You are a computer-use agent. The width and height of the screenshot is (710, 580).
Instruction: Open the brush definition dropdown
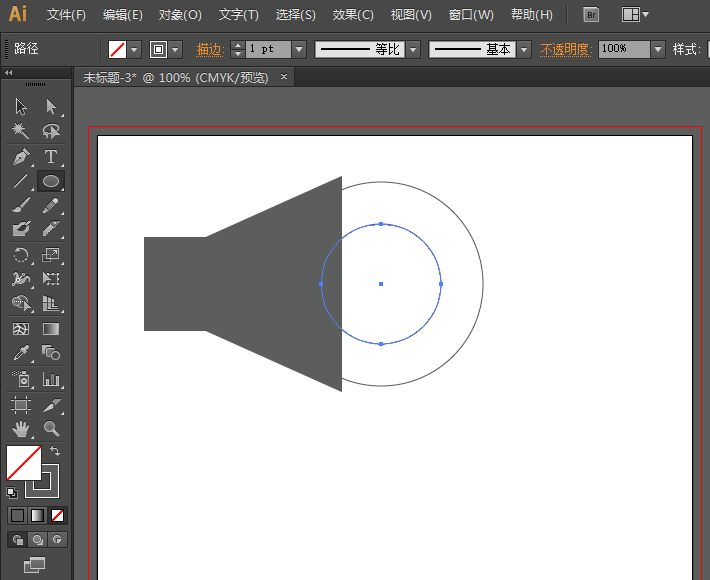[524, 49]
